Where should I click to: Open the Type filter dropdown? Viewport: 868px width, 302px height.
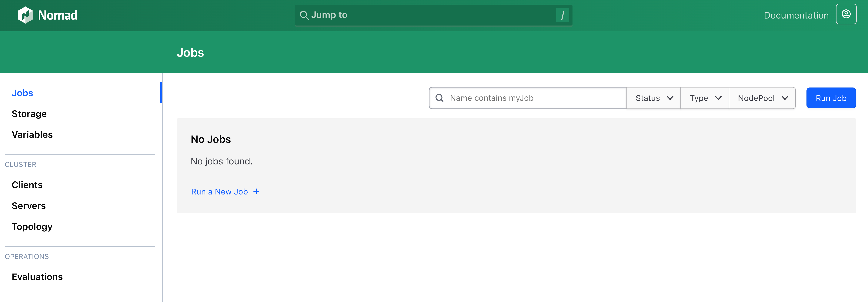pos(705,98)
